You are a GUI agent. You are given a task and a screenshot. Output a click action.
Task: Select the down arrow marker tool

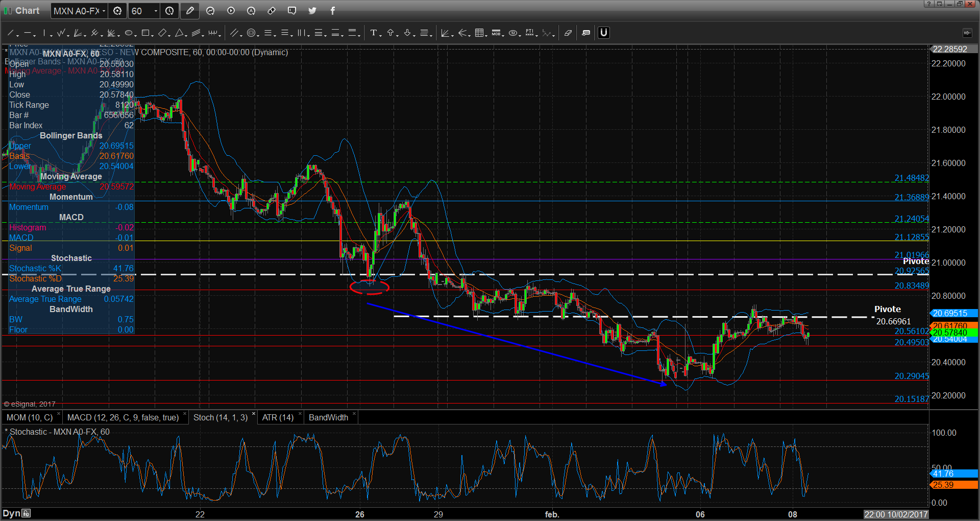tap(407, 33)
